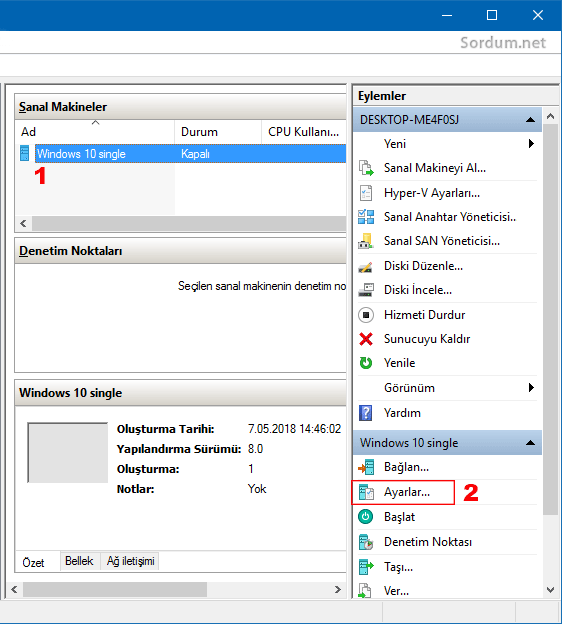Click the Notlar value Yok
The width and height of the screenshot is (562, 624).
tap(257, 489)
